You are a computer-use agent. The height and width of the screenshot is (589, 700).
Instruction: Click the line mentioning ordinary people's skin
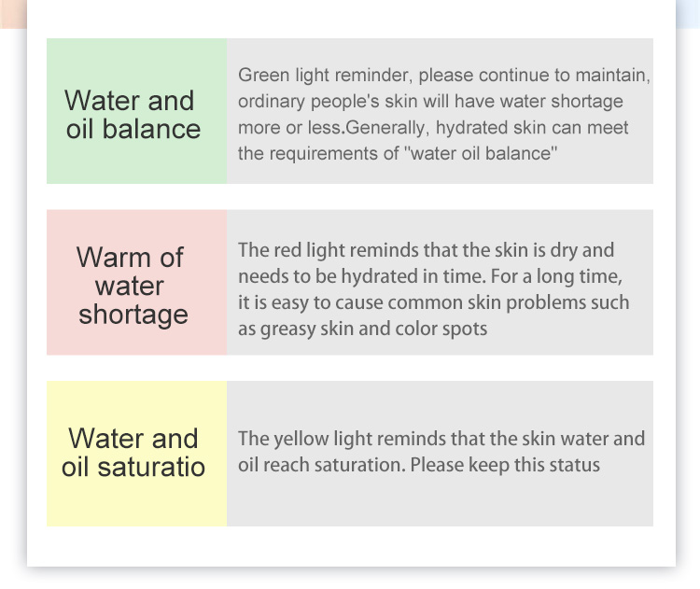[x=430, y=101]
